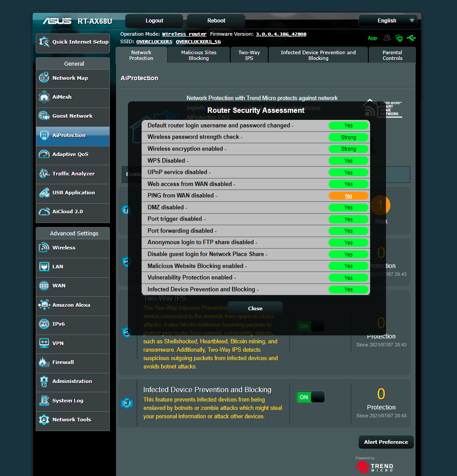Viewport: 457px width, 476px height.
Task: Click the wireless router operation mode link
Action: click(184, 34)
